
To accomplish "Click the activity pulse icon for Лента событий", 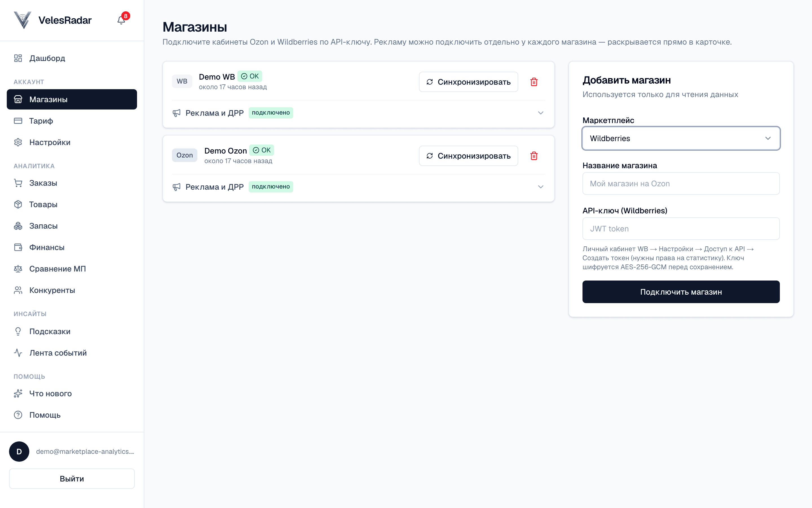I will pos(18,353).
